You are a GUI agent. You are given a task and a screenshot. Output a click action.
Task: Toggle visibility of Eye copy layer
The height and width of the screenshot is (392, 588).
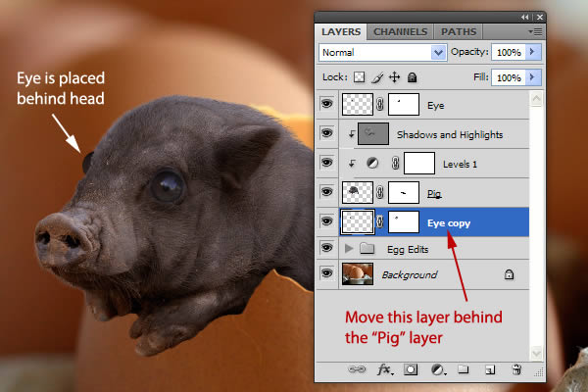point(327,220)
